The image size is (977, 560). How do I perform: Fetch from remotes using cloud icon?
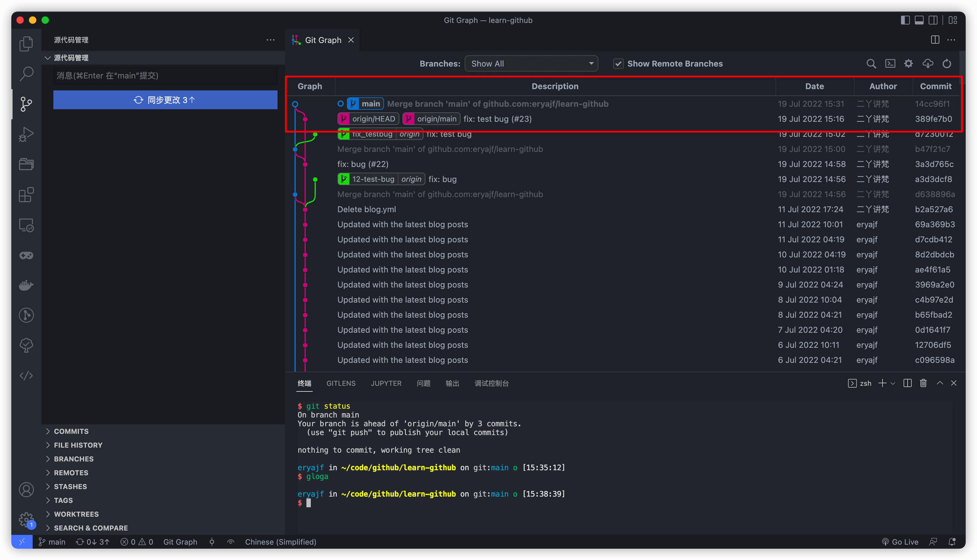pyautogui.click(x=928, y=64)
